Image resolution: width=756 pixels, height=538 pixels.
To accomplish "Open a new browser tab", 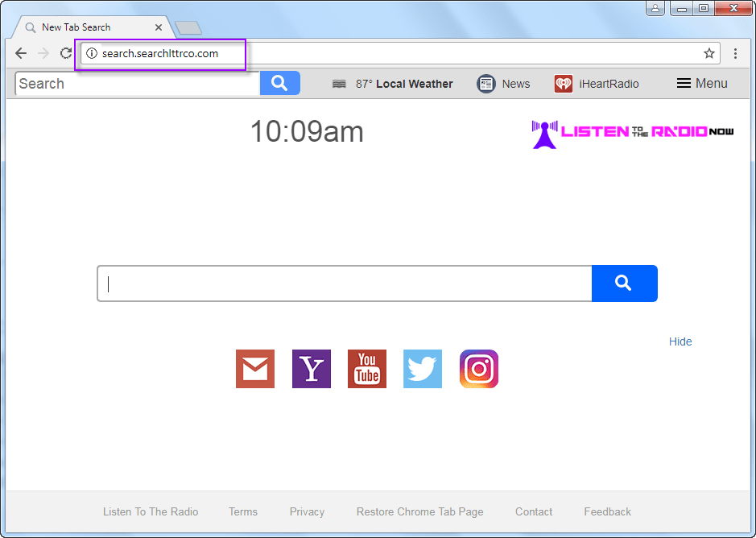I will click(188, 28).
